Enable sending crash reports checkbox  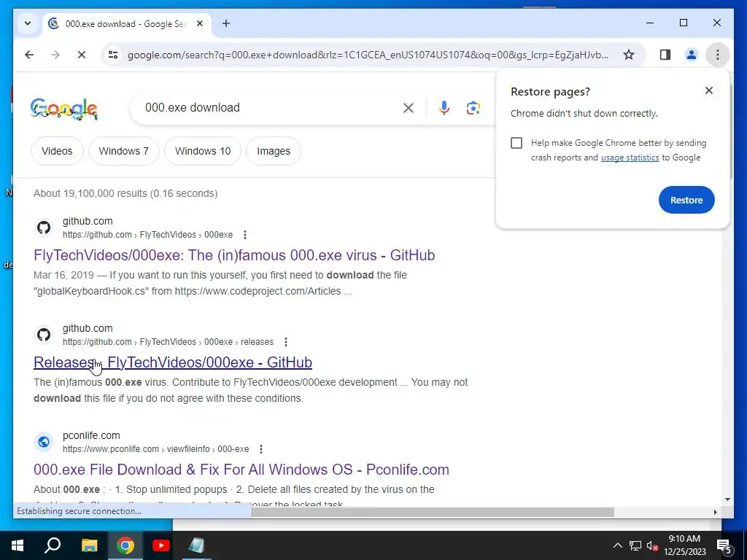point(516,143)
